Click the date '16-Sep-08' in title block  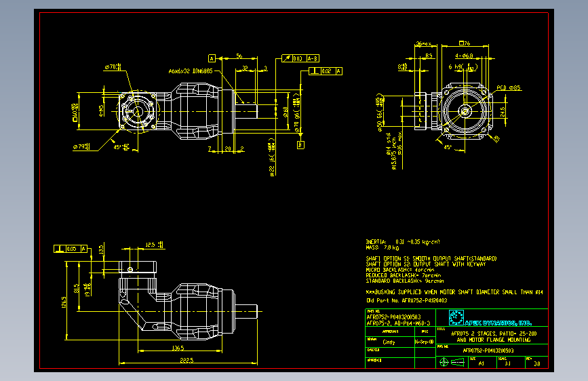click(x=425, y=342)
